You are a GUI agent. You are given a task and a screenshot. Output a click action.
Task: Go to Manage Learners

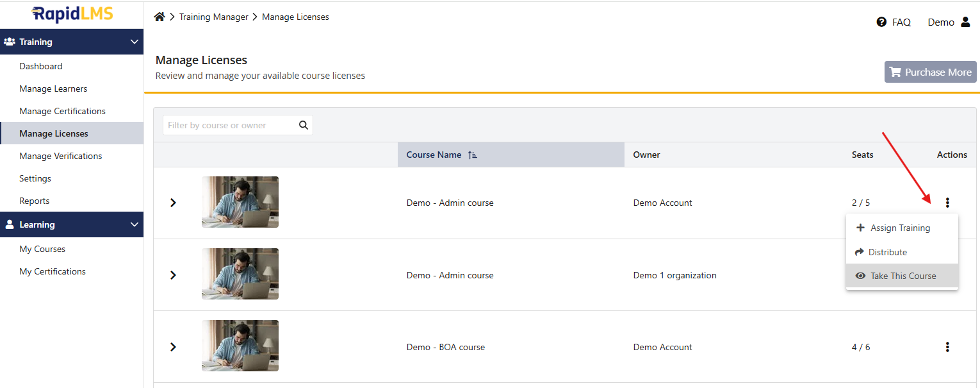[53, 89]
